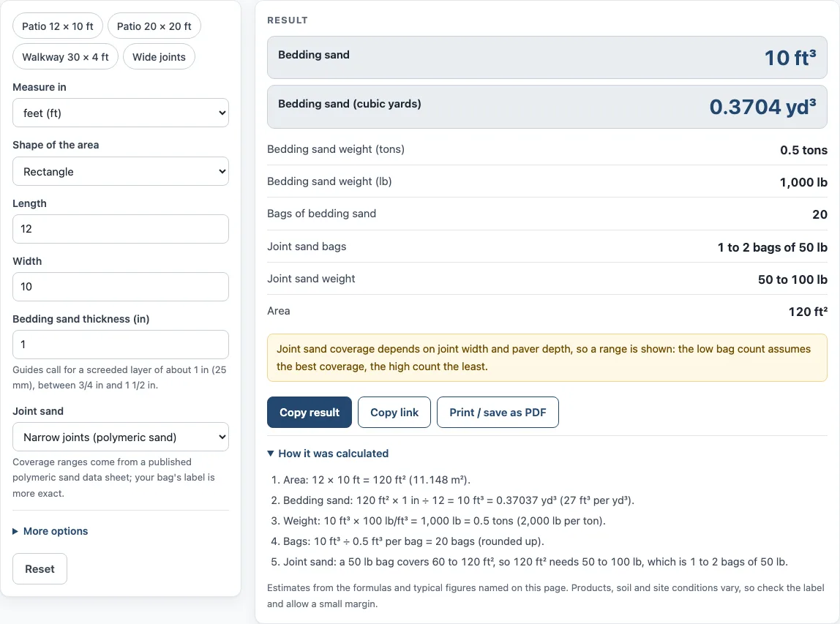Click the 'Bedding sand (cubic yards)' label
This screenshot has height=624, width=840.
[349, 104]
